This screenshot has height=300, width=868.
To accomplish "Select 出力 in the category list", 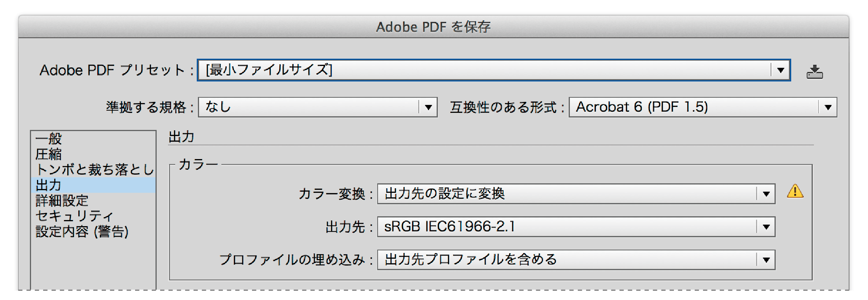I will [93, 185].
